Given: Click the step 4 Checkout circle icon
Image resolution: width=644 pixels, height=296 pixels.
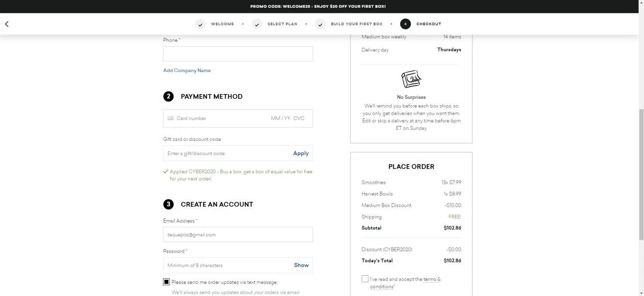Looking at the screenshot, I should click(405, 24).
